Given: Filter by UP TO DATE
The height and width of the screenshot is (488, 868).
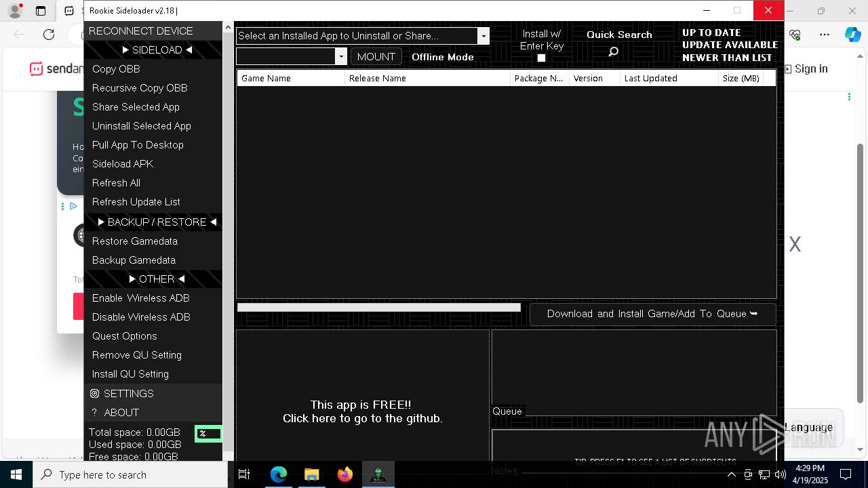Looking at the screenshot, I should (711, 33).
